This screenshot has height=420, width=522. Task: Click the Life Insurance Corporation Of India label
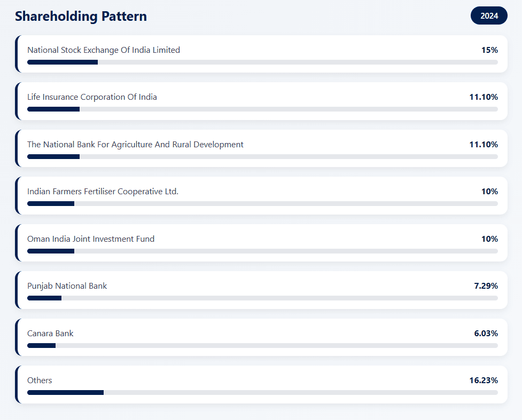click(x=92, y=97)
